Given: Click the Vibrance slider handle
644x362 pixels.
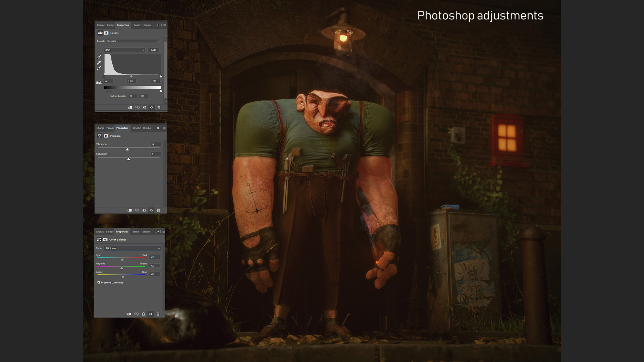Looking at the screenshot, I should 127,149.
